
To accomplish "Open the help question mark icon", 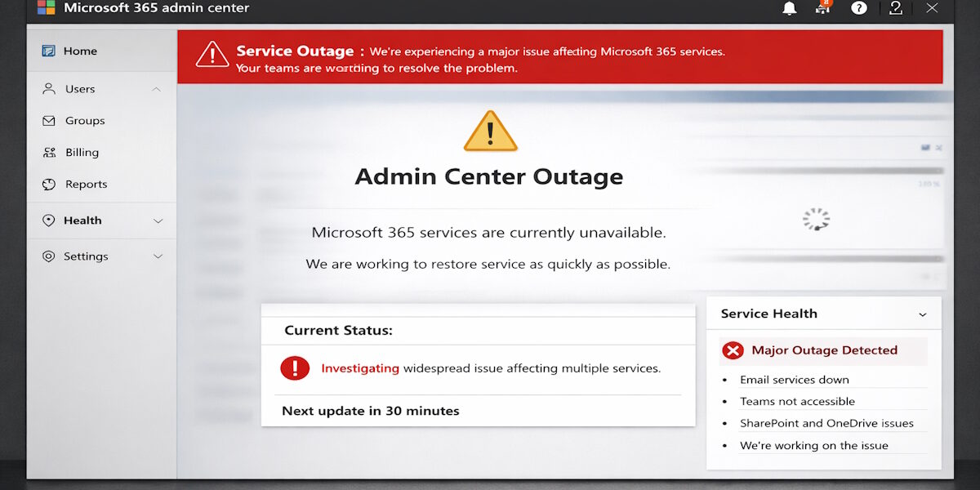I will (858, 8).
